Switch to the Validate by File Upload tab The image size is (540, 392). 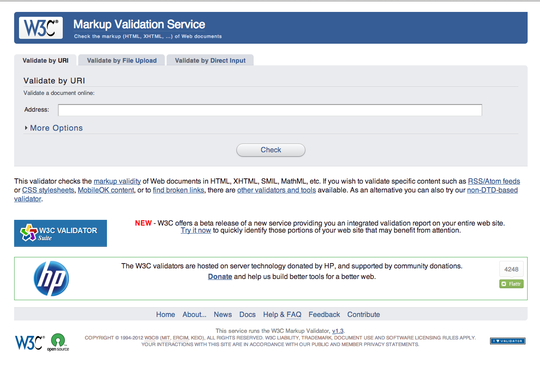121,60
